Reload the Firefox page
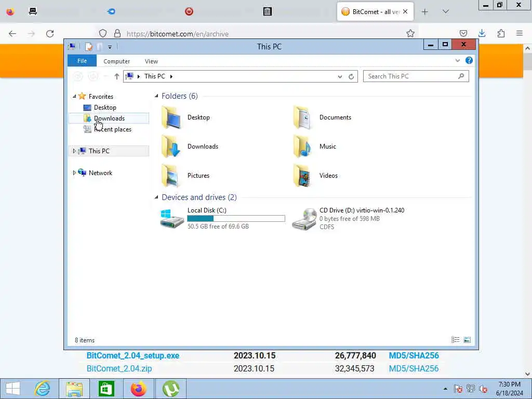The image size is (532, 399). pyautogui.click(x=50, y=34)
